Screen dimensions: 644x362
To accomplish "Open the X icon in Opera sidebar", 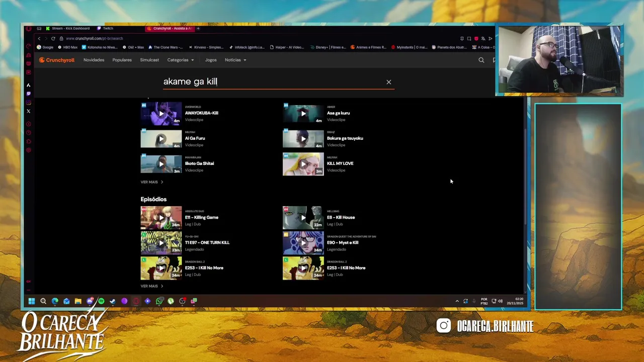I will [29, 111].
